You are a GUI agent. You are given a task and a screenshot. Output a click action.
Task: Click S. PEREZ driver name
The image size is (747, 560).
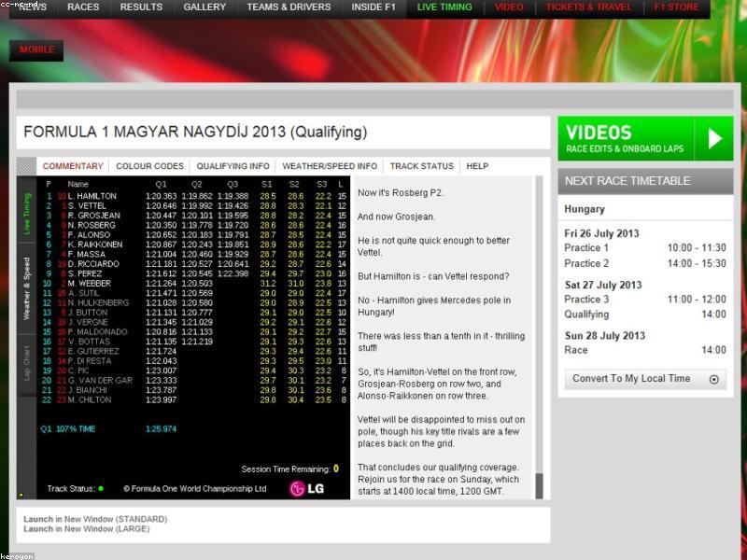(x=85, y=273)
